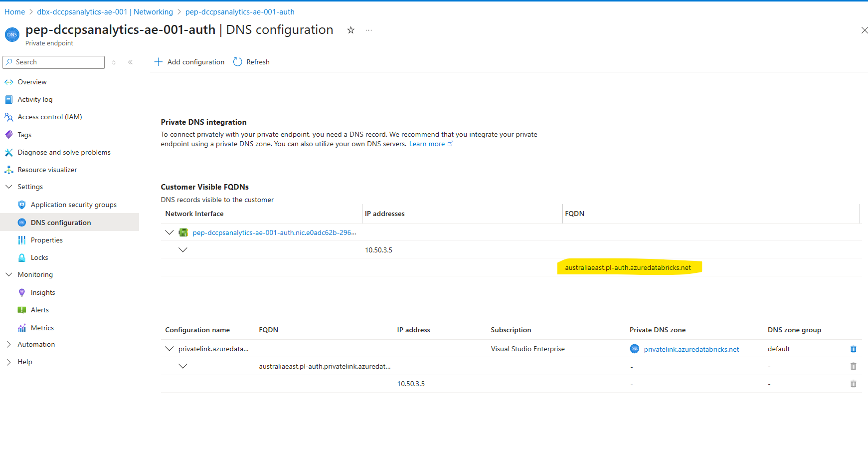Screen dimensions: 868x450
Task: Click Add configuration
Action: pos(189,62)
